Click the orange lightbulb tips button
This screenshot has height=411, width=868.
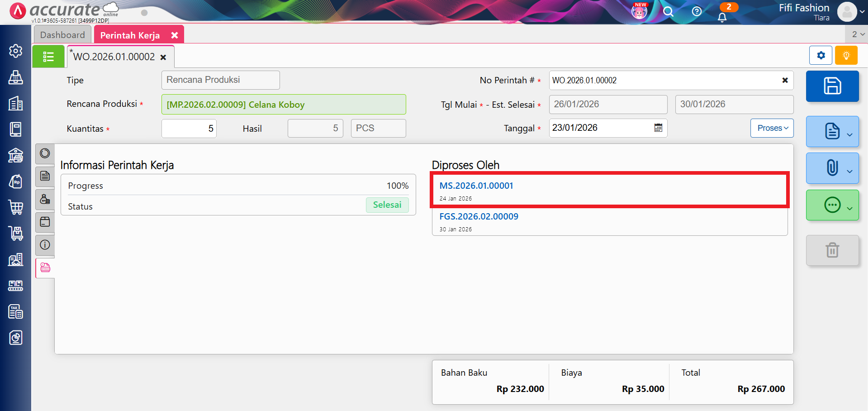tap(846, 56)
